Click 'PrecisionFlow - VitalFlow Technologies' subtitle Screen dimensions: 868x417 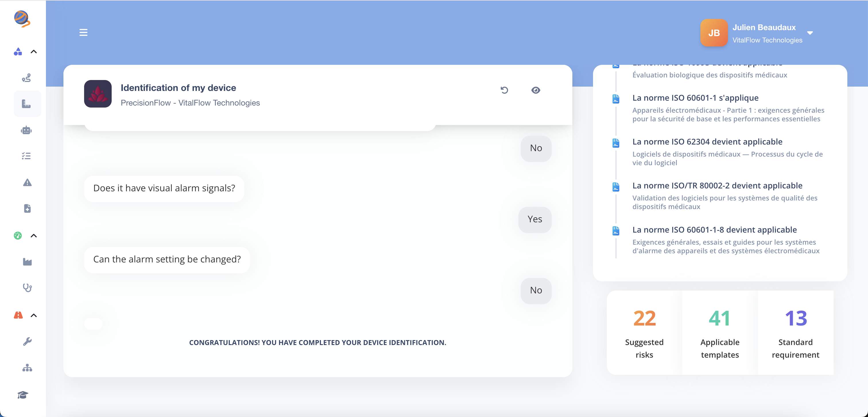click(190, 103)
